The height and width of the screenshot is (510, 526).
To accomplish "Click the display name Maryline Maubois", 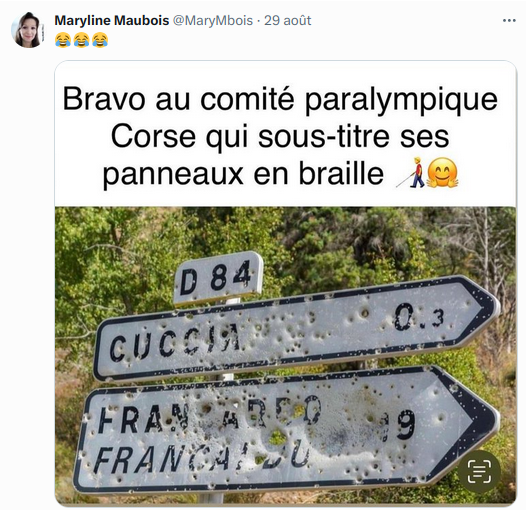I will pyautogui.click(x=112, y=20).
